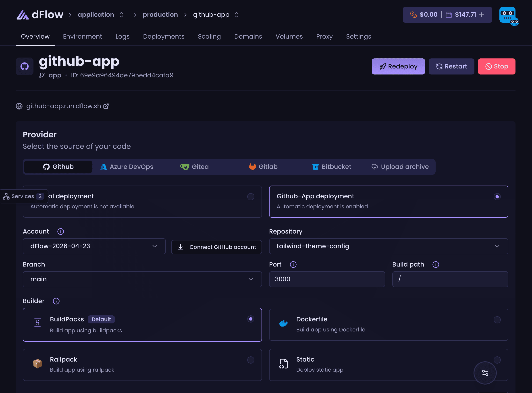Image resolution: width=532 pixels, height=393 pixels.
Task: Click the Docker whale icon
Action: point(283,324)
